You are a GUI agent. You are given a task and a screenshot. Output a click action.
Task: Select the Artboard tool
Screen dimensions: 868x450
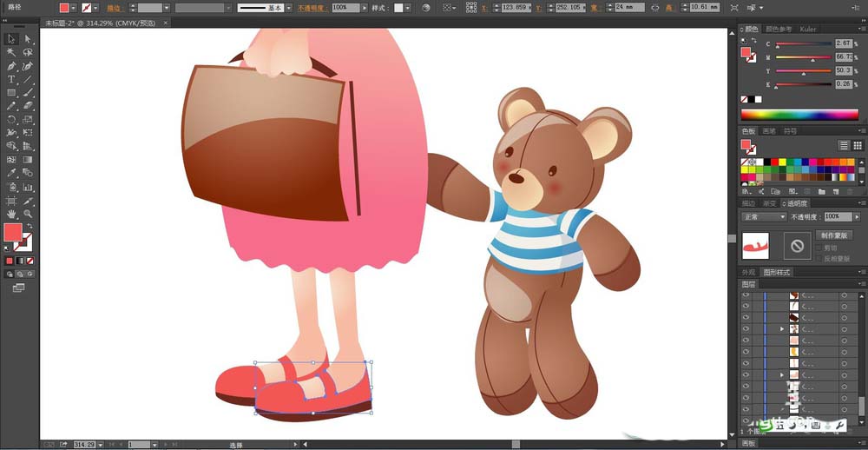(11, 200)
